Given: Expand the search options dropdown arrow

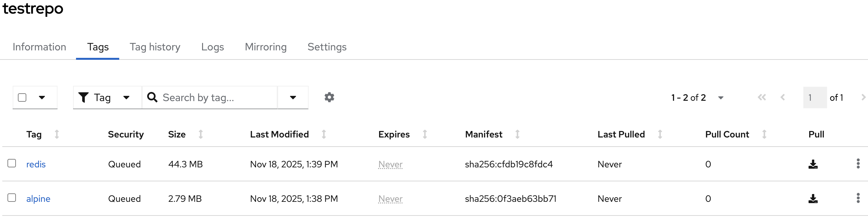Looking at the screenshot, I should pyautogui.click(x=293, y=98).
